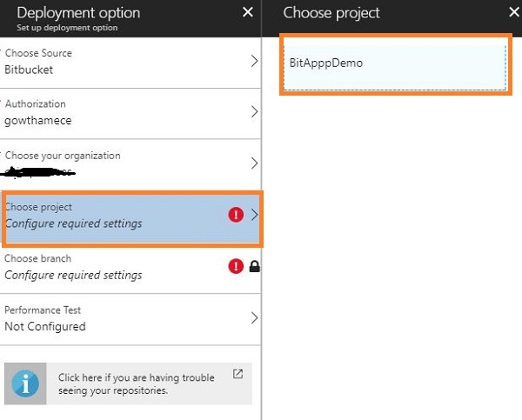
Task: Click the blue info icon
Action: click(x=25, y=383)
